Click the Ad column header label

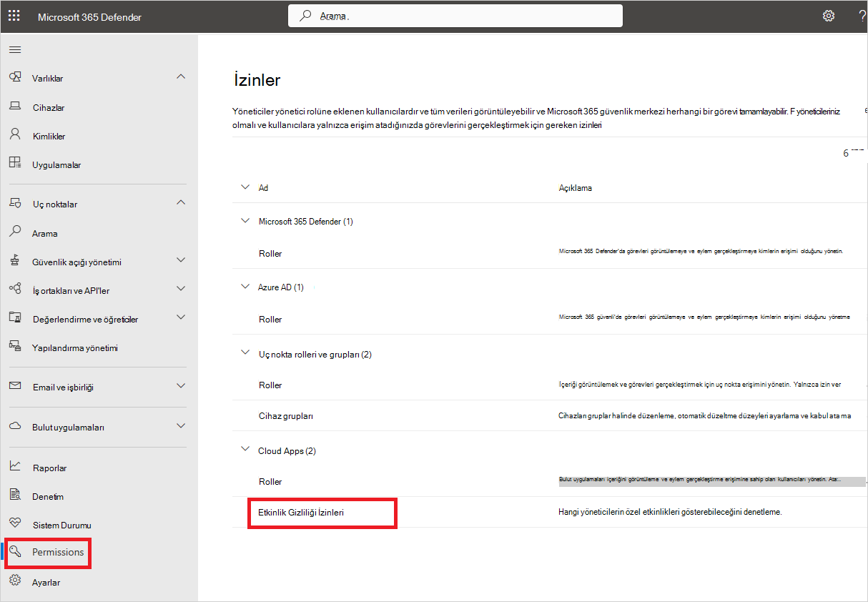click(263, 188)
